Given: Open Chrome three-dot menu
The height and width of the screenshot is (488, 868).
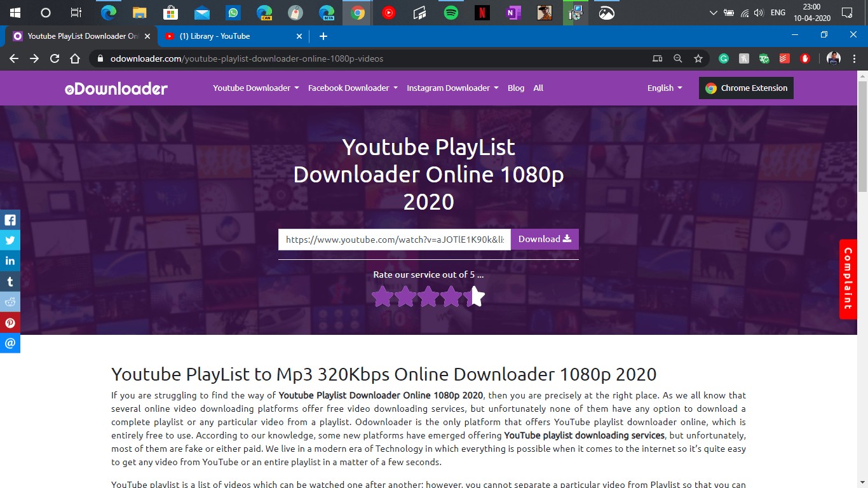Looking at the screenshot, I should tap(854, 58).
